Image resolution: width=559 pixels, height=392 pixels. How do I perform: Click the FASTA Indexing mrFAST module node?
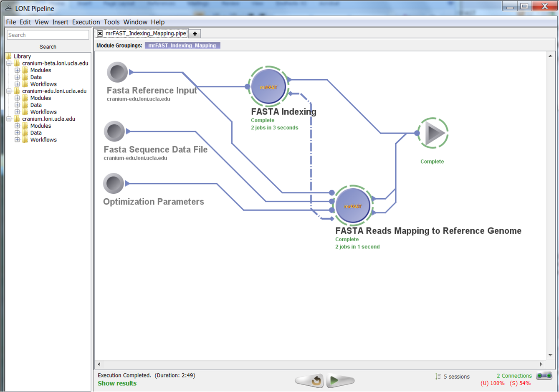tap(268, 87)
